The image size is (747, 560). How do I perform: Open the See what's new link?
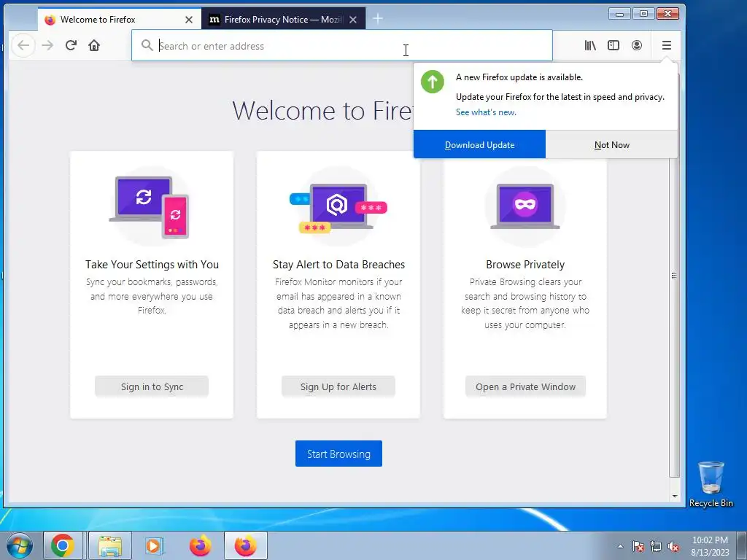(x=486, y=112)
